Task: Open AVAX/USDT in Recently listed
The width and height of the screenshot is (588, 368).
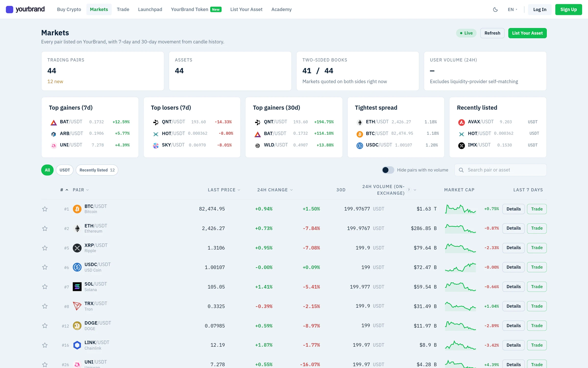Action: pyautogui.click(x=498, y=122)
